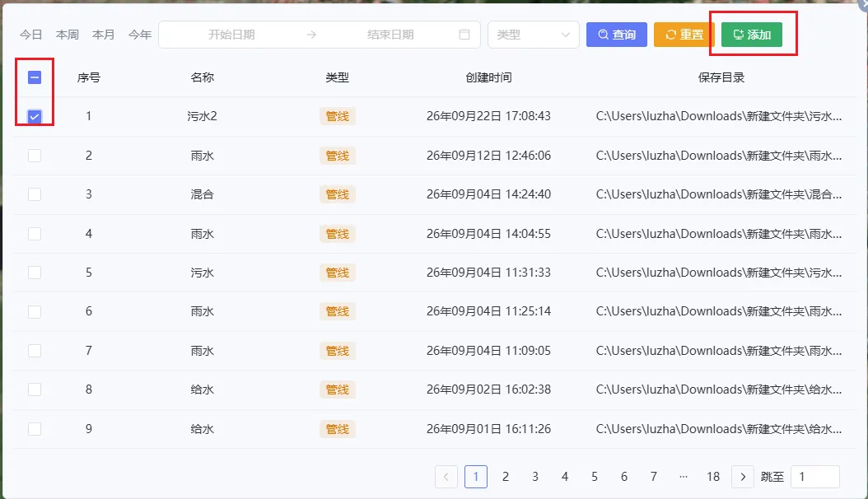Viewport: 868px width, 499px height.
Task: Click the 重置 reset button
Action: click(684, 35)
